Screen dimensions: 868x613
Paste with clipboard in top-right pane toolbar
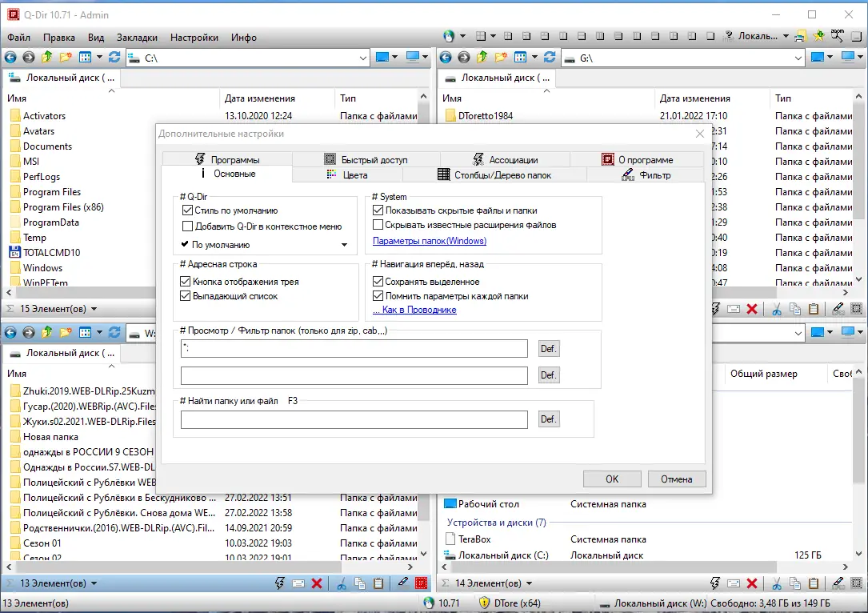pos(813,309)
